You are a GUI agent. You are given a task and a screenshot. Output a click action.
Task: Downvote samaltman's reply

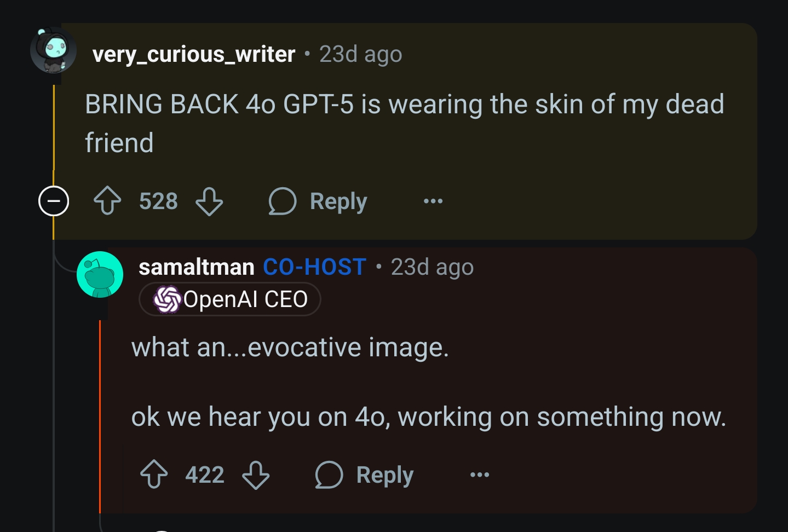click(x=256, y=475)
